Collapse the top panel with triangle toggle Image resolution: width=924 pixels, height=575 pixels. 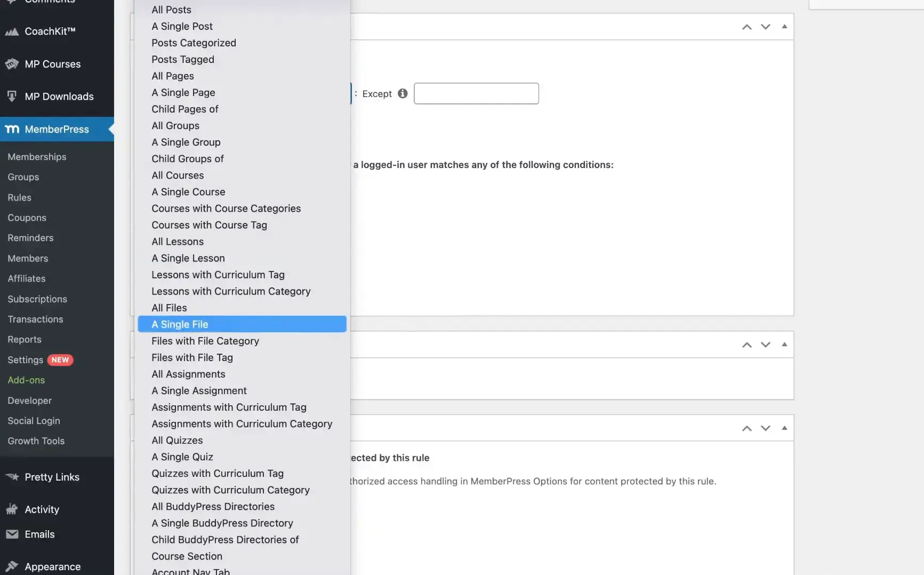pyautogui.click(x=784, y=26)
